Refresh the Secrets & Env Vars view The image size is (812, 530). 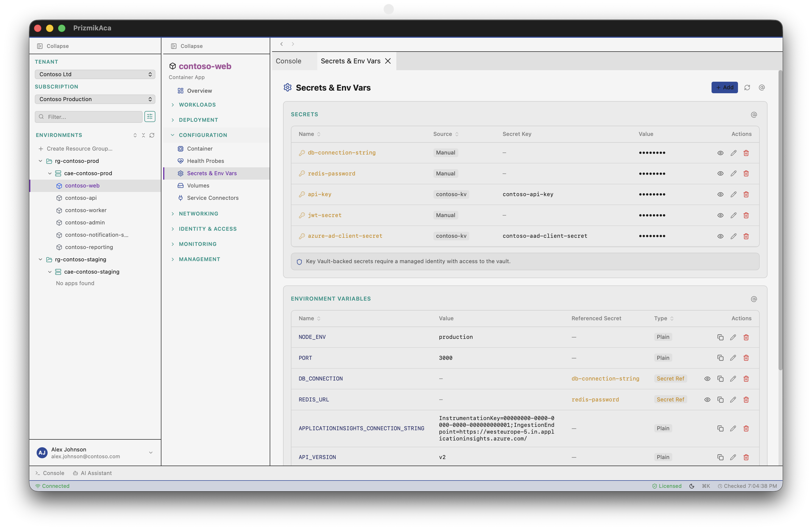[747, 87]
